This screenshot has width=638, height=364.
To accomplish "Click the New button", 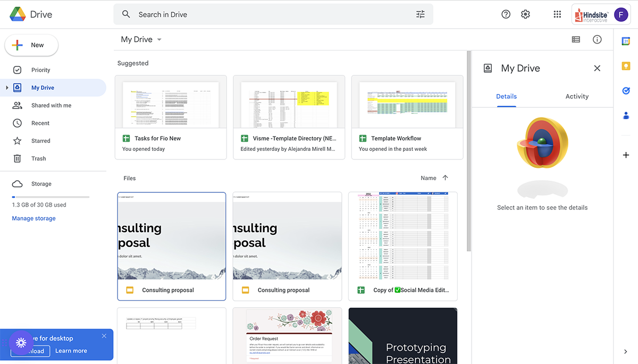I will pyautogui.click(x=31, y=45).
